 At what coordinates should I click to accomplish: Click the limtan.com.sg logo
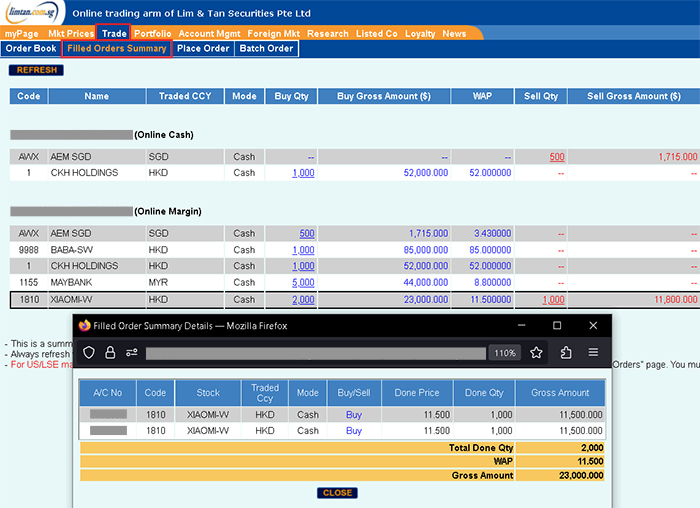pyautogui.click(x=32, y=12)
